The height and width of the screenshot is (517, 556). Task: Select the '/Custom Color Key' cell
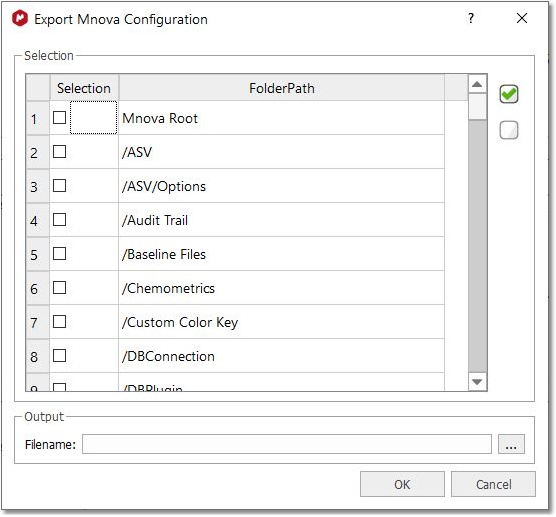[282, 322]
